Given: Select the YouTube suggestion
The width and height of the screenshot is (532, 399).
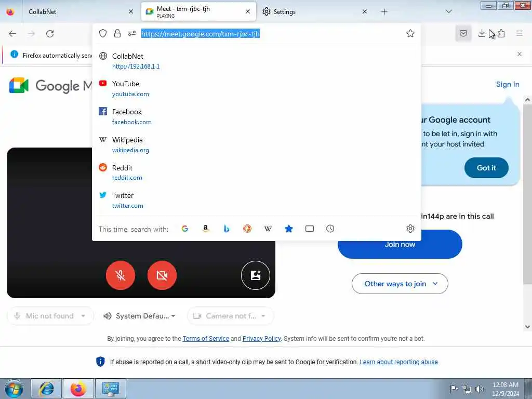Looking at the screenshot, I should click(257, 88).
